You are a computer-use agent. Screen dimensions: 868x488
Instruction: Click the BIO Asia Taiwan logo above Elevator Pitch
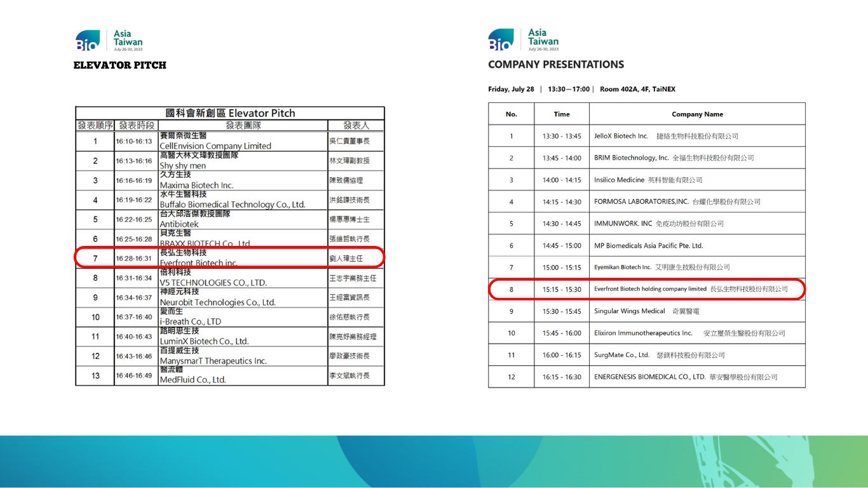tap(109, 40)
